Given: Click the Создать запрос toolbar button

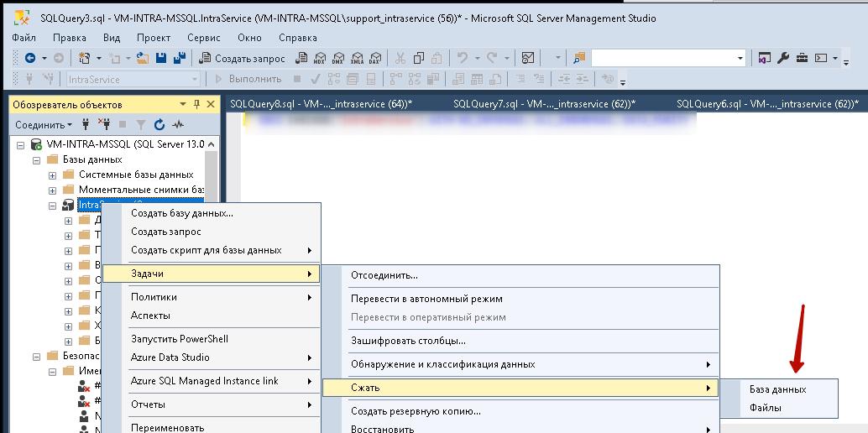Looking at the screenshot, I should (242, 58).
